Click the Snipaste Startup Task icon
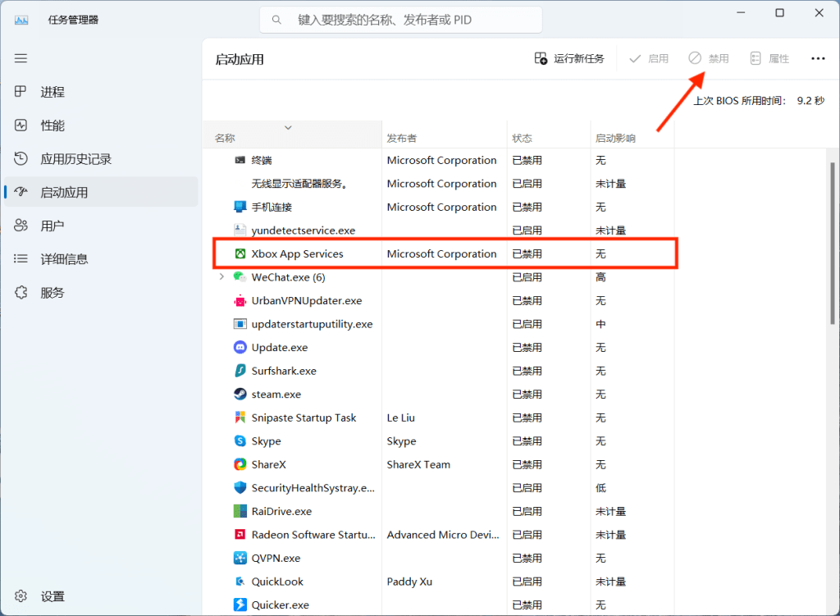 tap(240, 418)
